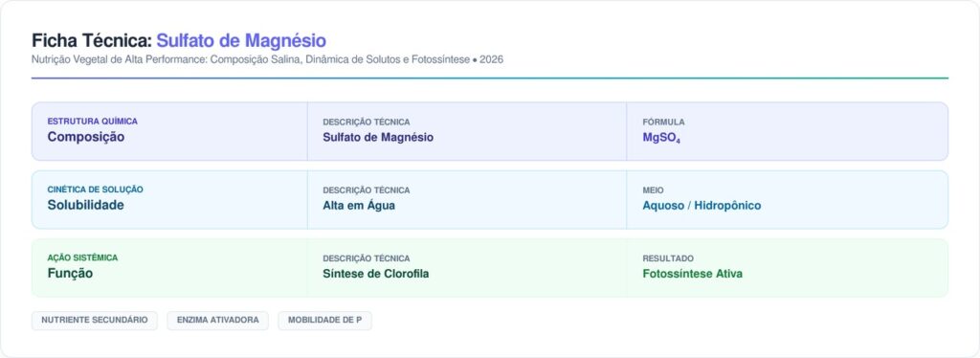Select the ENZIMA ATIVADORA tag
The height and width of the screenshot is (358, 980).
pyautogui.click(x=217, y=320)
